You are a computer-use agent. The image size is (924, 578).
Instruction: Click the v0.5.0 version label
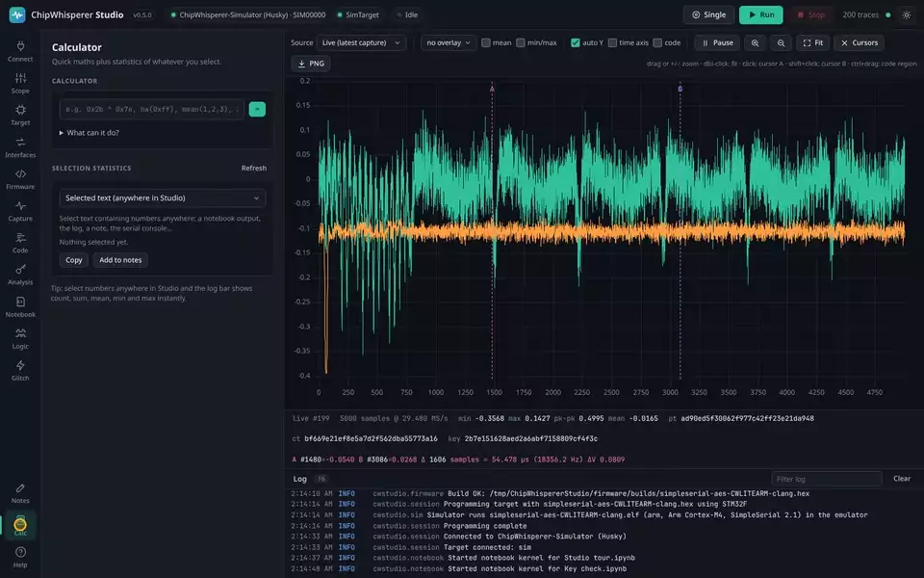(x=142, y=15)
